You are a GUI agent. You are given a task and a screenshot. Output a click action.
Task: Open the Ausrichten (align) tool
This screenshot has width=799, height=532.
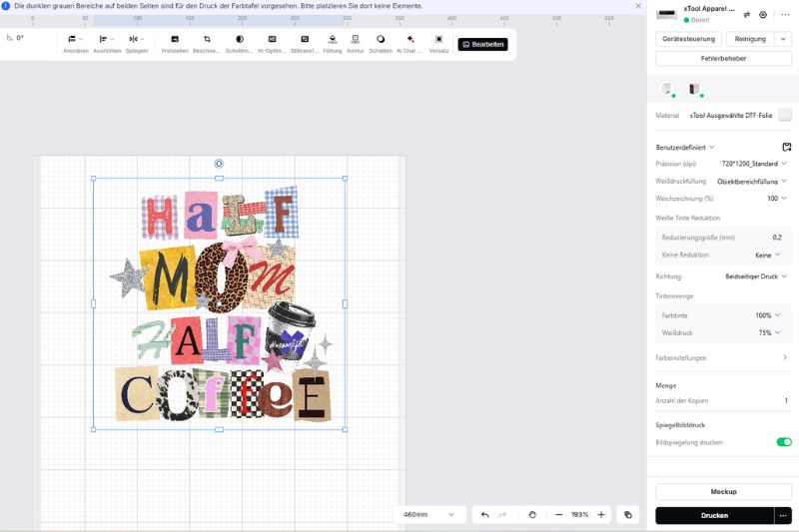coord(107,44)
